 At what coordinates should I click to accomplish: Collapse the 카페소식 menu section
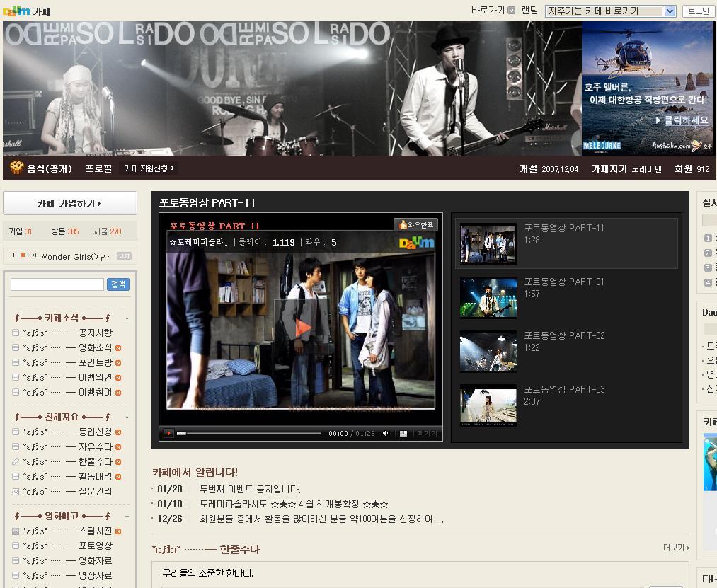tap(127, 318)
